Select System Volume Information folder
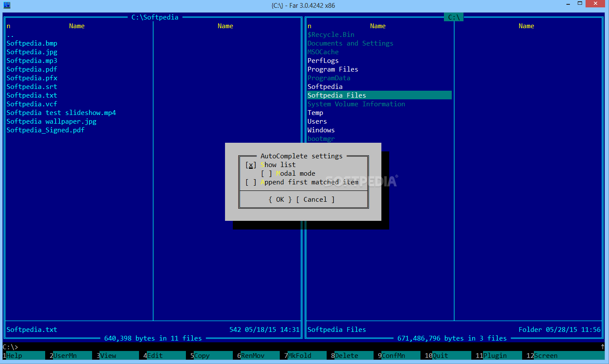The width and height of the screenshot is (609, 364). click(x=356, y=104)
